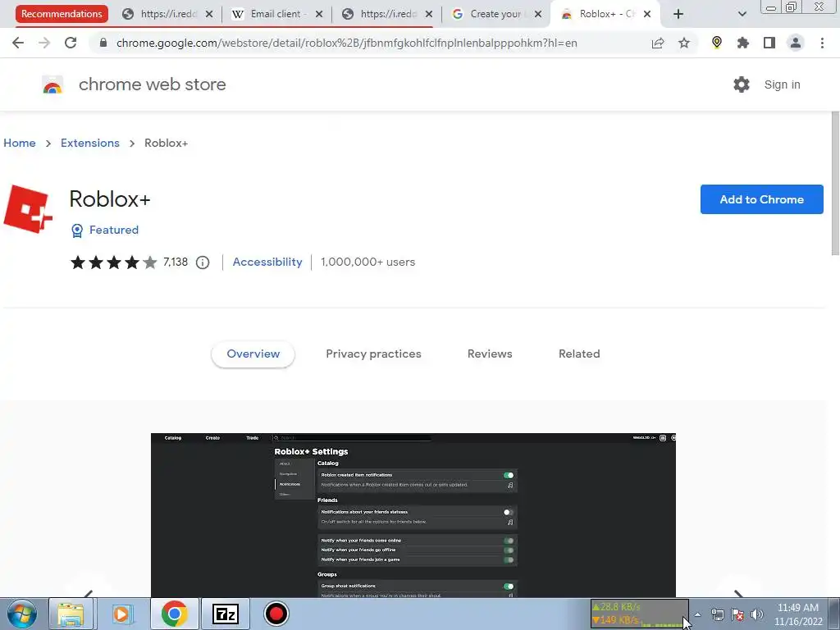Open the Extensions puzzle piece menu
The height and width of the screenshot is (630, 840).
[x=743, y=43]
